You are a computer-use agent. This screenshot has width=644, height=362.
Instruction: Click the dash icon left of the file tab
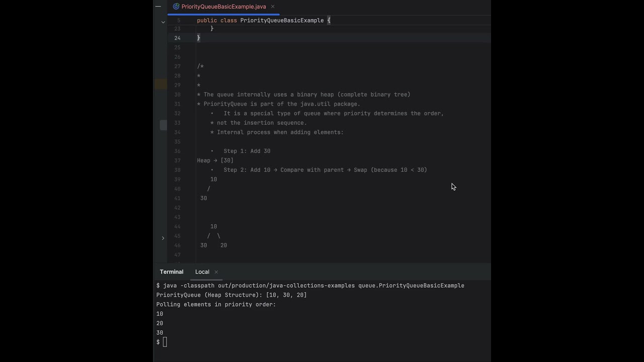click(x=158, y=7)
